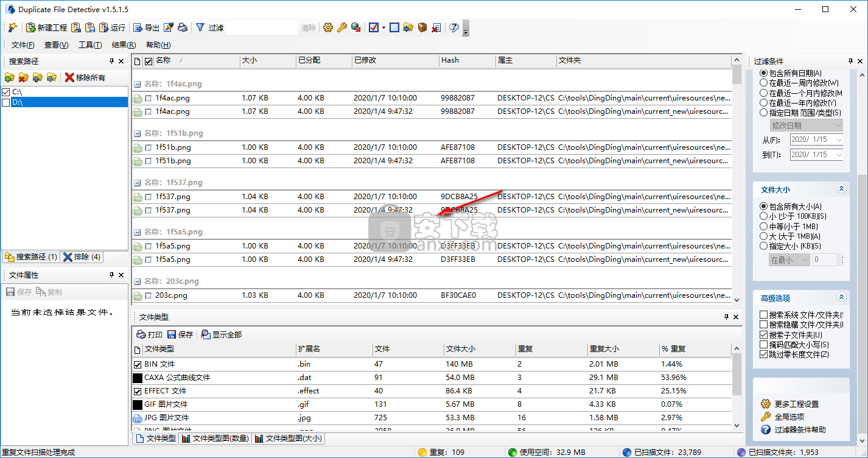Click 保存 save in file types panel

coord(180,334)
